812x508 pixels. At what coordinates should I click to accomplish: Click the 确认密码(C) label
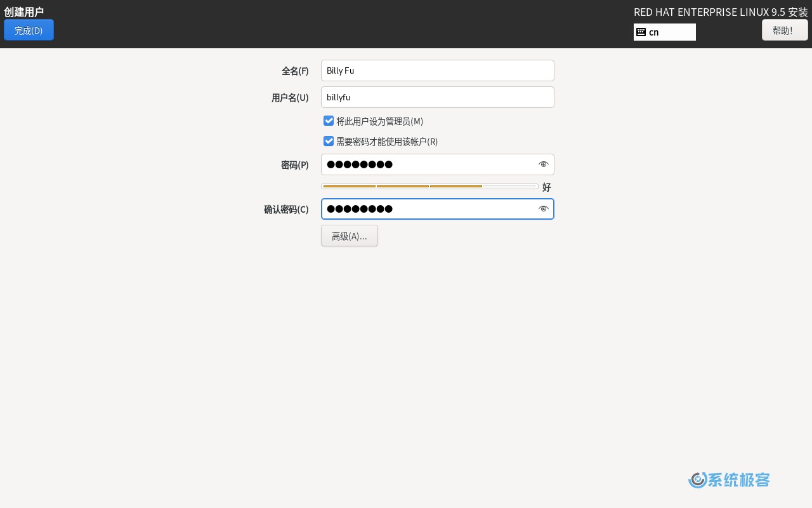click(286, 210)
